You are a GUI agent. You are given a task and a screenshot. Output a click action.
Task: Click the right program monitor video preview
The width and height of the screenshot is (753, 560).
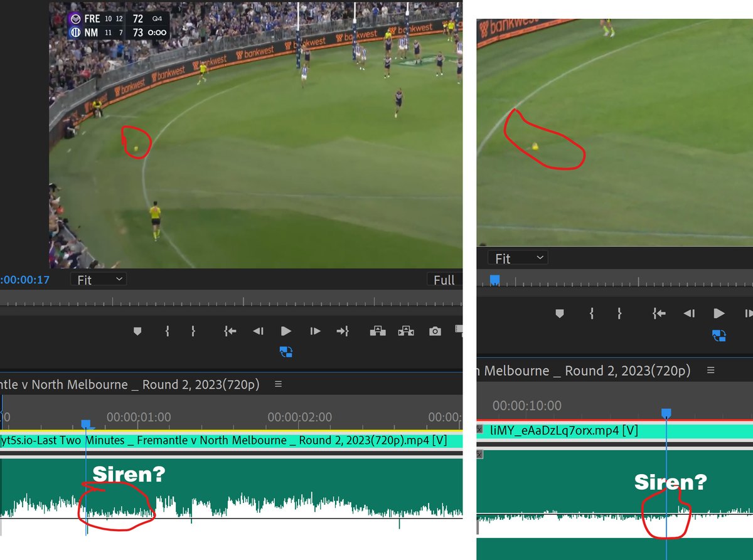tap(615, 132)
